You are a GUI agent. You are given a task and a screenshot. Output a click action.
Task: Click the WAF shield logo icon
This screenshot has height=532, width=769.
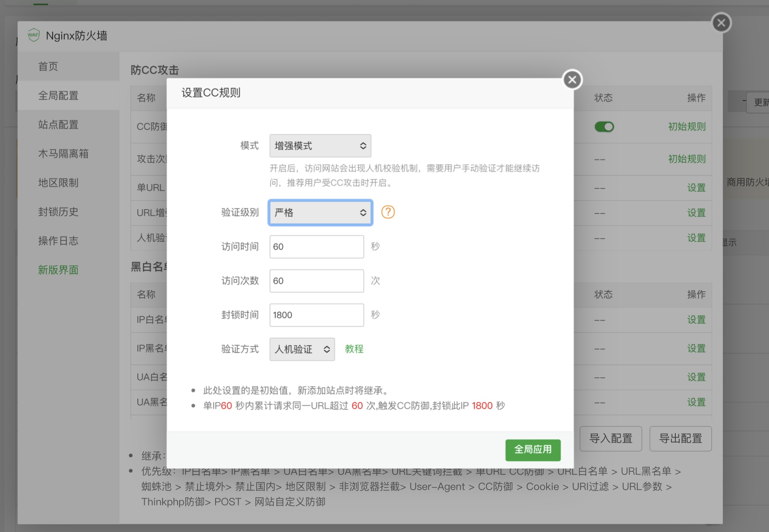33,35
